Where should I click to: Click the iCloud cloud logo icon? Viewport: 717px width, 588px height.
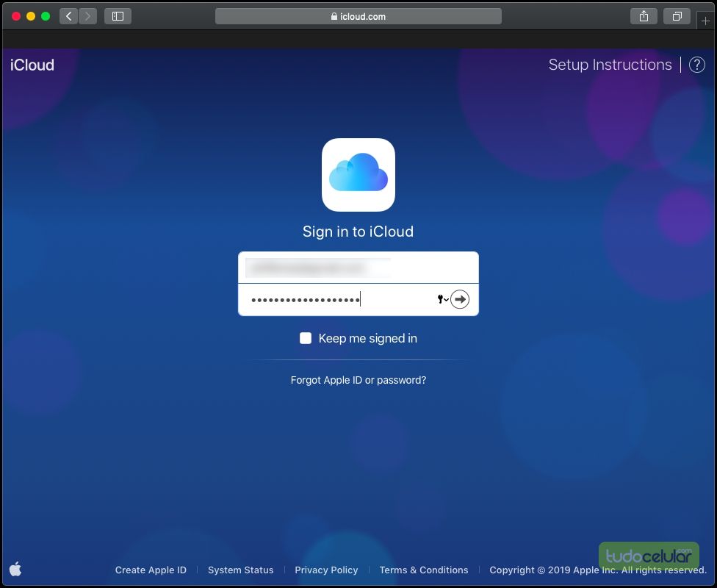(x=358, y=175)
